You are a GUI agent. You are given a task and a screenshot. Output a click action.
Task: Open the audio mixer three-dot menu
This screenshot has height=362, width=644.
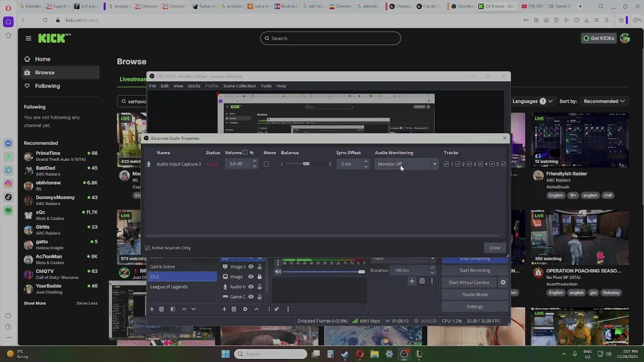pos(288,309)
